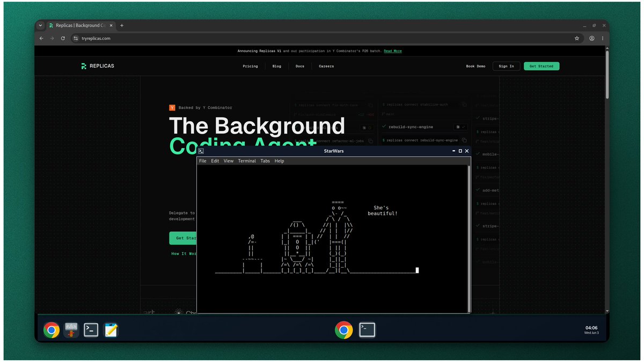Click the Book Demo link
644x362 pixels.
point(475,66)
